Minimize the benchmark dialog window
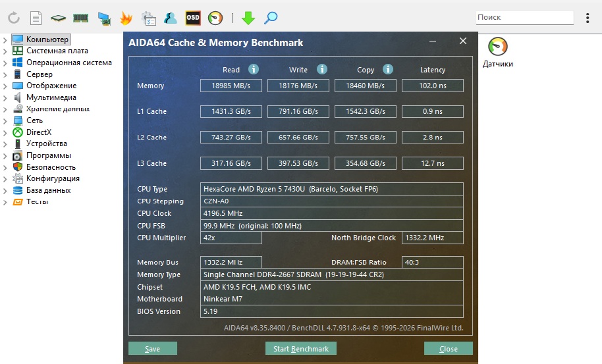Screen dimensions: 602x364 point(433,41)
